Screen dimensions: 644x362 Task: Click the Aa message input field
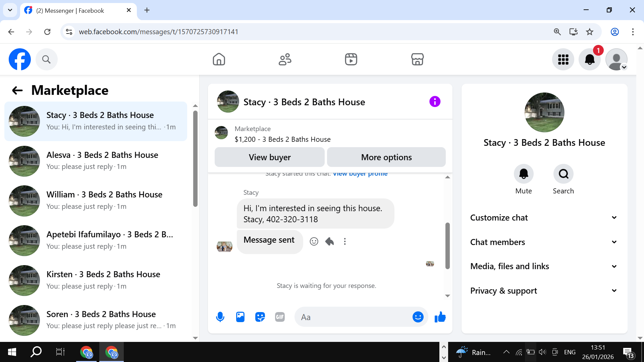click(x=352, y=317)
